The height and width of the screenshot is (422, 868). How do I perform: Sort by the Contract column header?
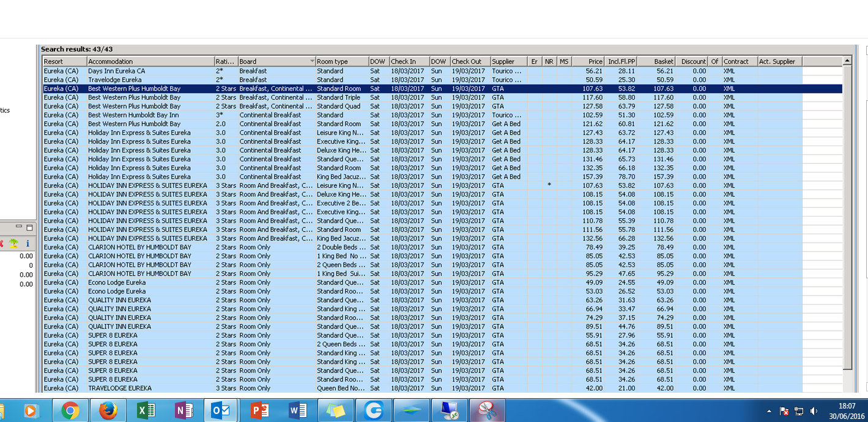739,62
